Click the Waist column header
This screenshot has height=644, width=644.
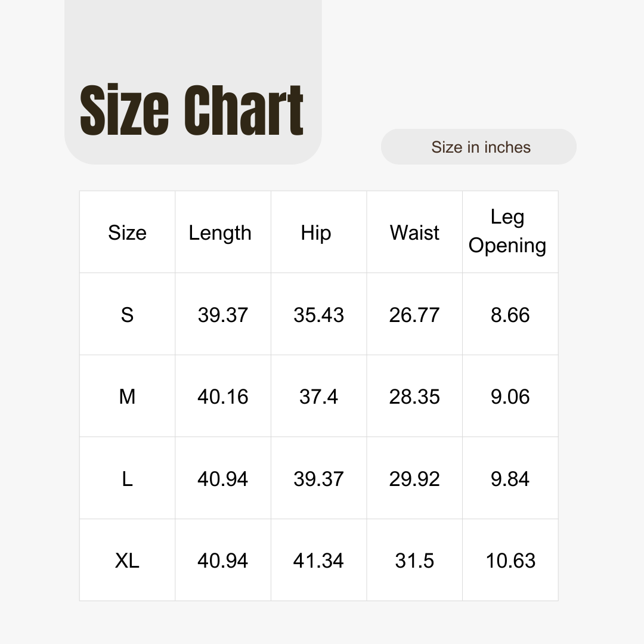(x=414, y=233)
